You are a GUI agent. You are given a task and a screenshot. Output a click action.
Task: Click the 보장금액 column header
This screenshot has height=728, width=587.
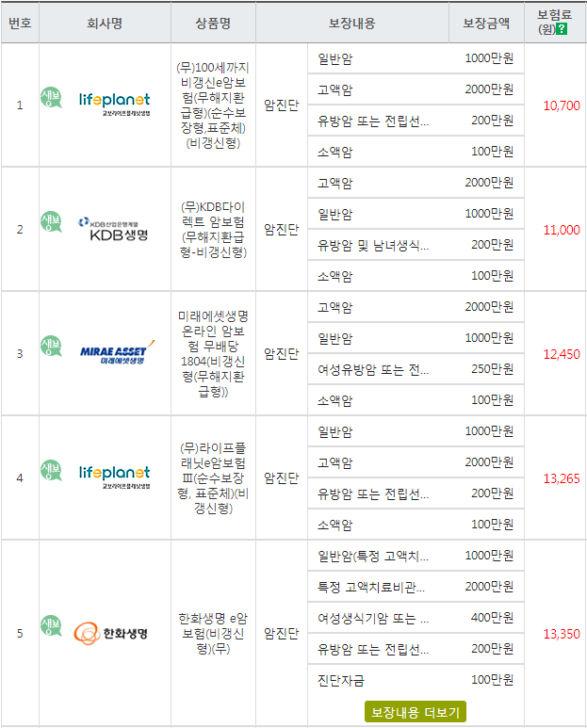(x=486, y=23)
